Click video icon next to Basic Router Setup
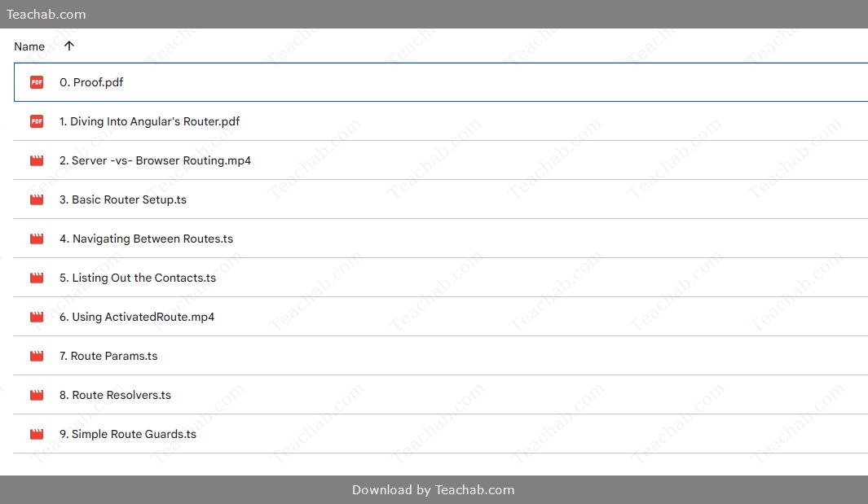Image resolution: width=868 pixels, height=504 pixels. 37,199
